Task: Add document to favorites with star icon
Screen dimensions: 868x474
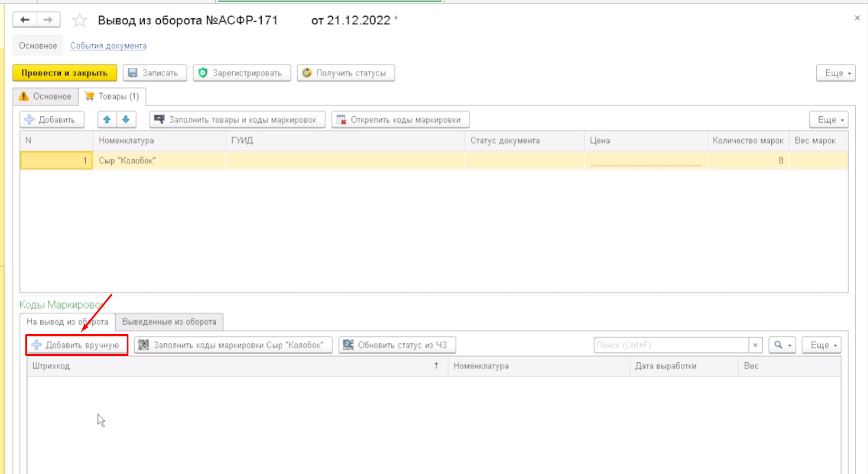Action: pos(79,21)
